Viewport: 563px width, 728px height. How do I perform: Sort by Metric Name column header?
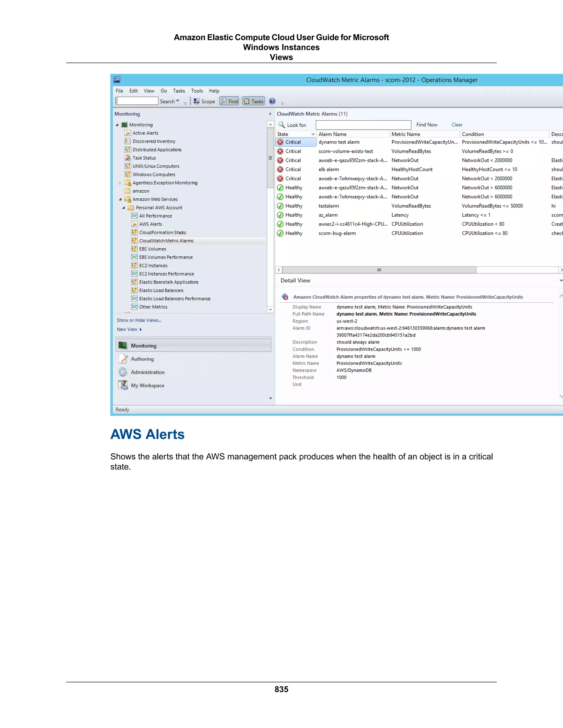424,134
